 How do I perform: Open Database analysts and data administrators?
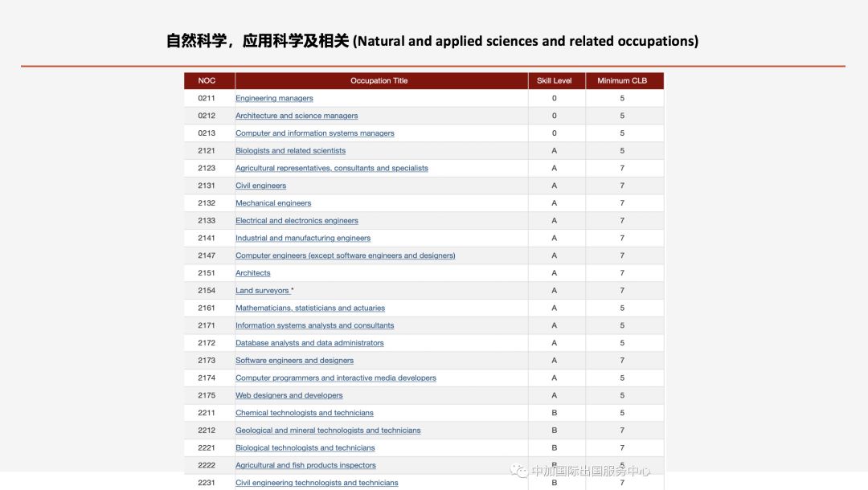[309, 343]
